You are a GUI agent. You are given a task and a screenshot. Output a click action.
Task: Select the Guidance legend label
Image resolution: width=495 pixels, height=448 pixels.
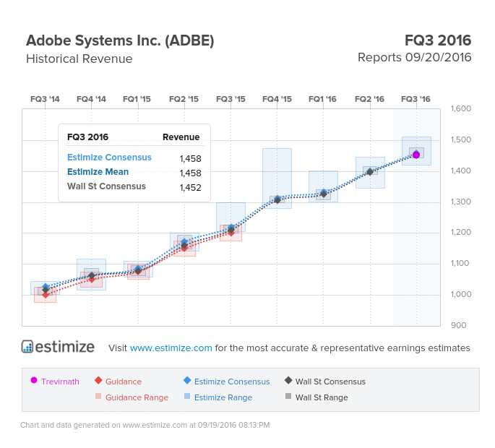(124, 382)
